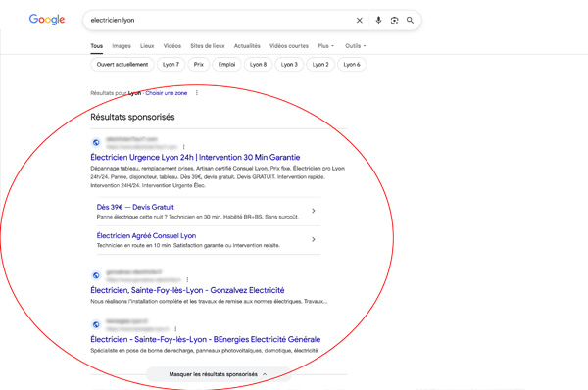Switch to Images tab
This screenshot has width=588, height=390.
[122, 46]
